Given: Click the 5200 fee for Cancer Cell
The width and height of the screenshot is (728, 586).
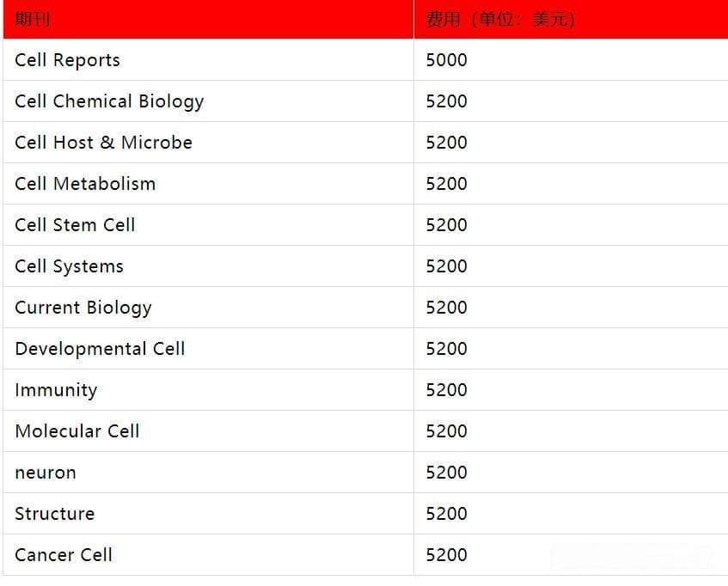Looking at the screenshot, I should pyautogui.click(x=447, y=555).
